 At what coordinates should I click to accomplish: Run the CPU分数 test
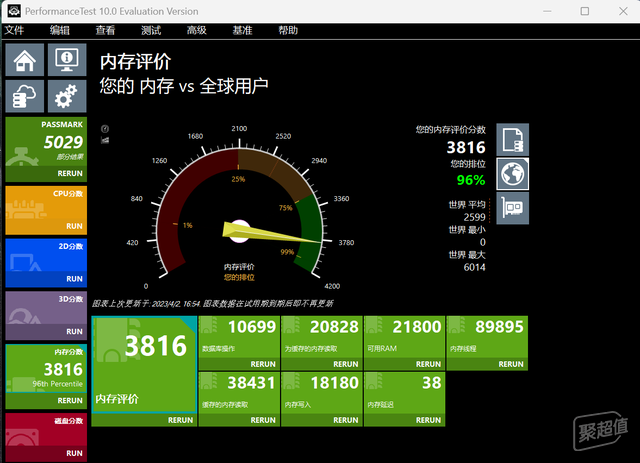[x=74, y=226]
